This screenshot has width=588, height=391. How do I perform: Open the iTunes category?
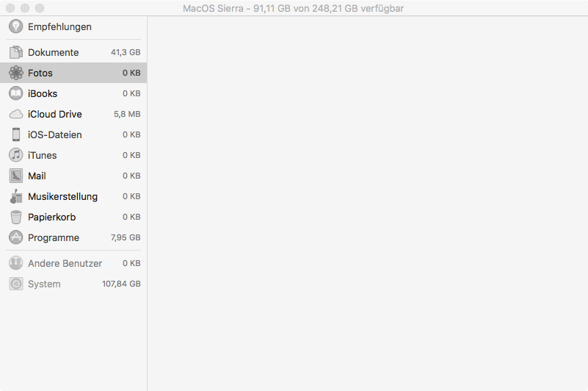73,155
